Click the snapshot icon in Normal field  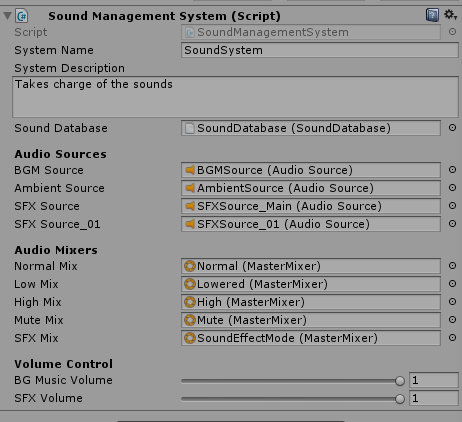click(190, 266)
